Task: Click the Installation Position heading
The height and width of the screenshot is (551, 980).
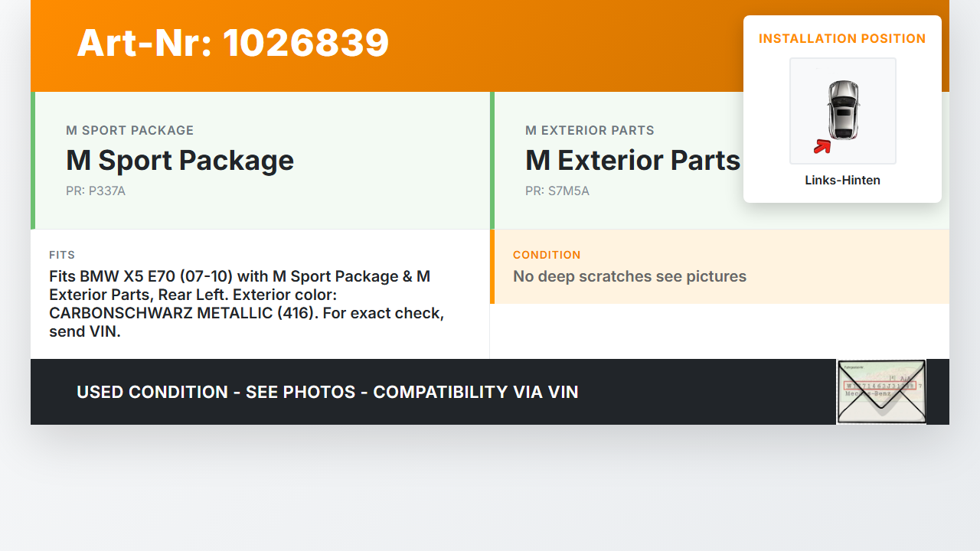Action: point(842,38)
